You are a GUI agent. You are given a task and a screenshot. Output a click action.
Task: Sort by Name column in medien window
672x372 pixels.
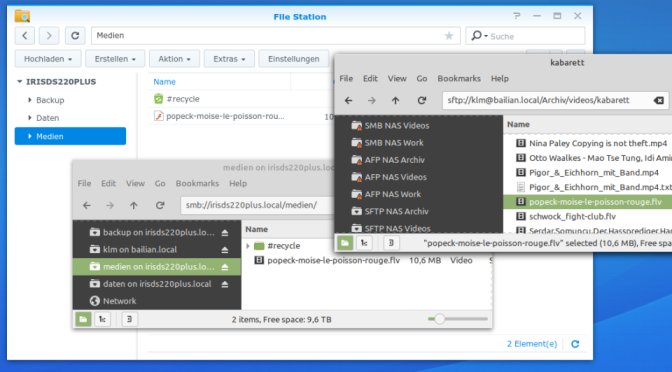pyautogui.click(x=256, y=229)
